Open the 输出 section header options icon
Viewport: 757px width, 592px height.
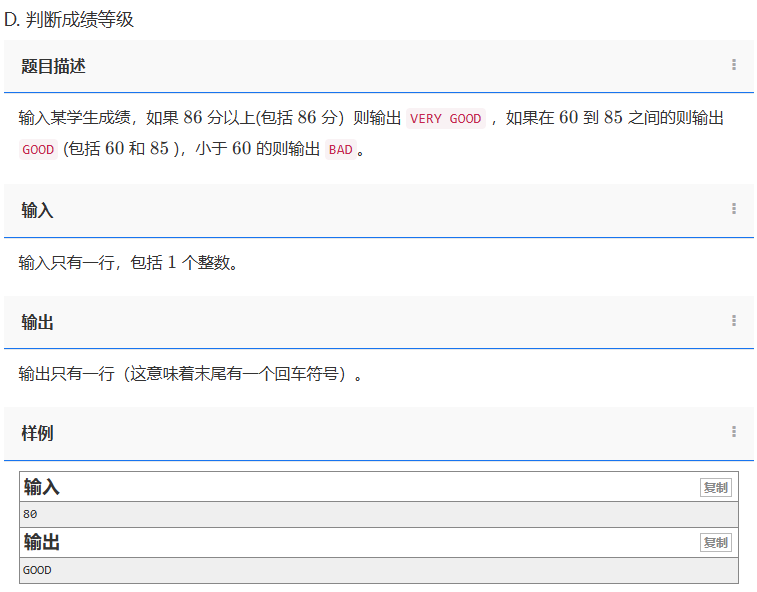(734, 321)
